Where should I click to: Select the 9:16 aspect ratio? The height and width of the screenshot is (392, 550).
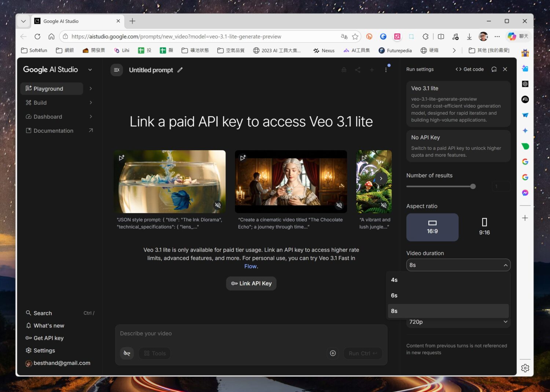[x=484, y=227]
